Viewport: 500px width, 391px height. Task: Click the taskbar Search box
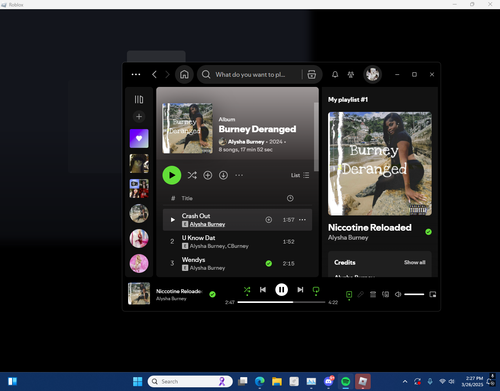point(190,381)
